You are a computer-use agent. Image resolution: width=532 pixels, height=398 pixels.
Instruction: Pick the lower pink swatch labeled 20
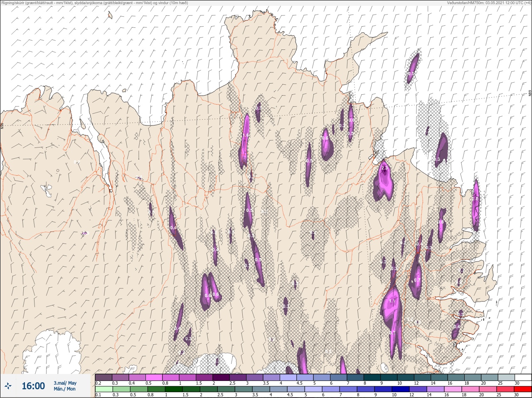pos(488,389)
